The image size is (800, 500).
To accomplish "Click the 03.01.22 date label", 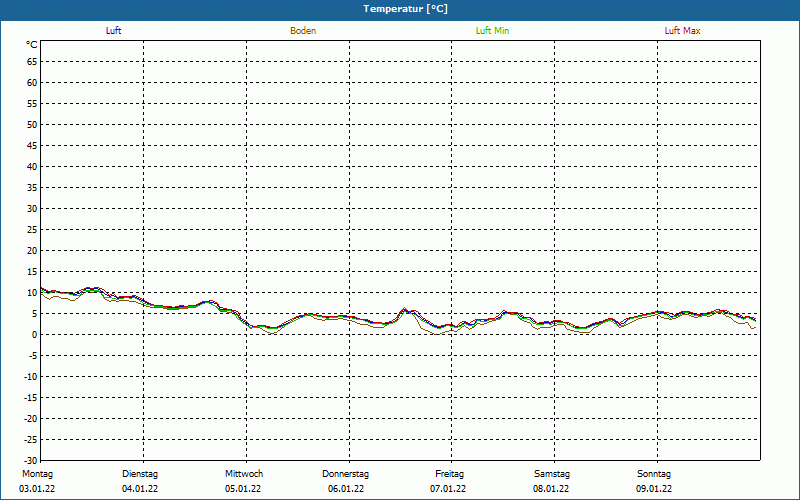I will click(37, 489).
